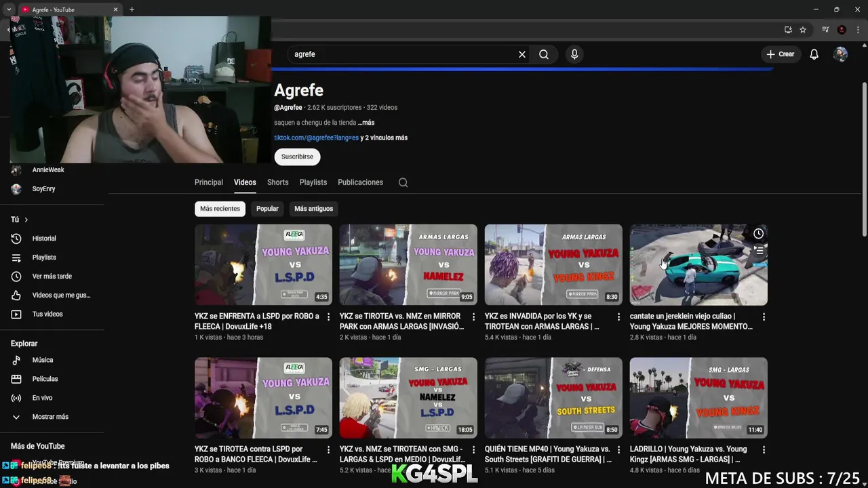The height and width of the screenshot is (488, 868).
Task: Open the account avatar menu
Action: [x=840, y=54]
